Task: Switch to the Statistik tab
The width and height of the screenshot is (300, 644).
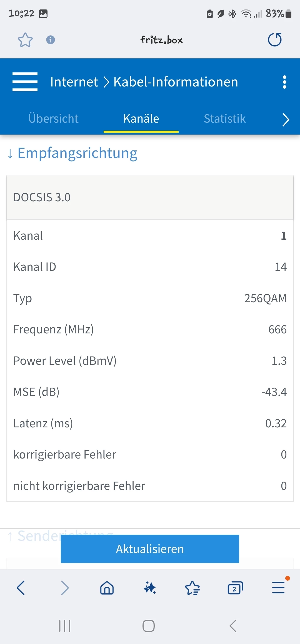Action: 224,119
